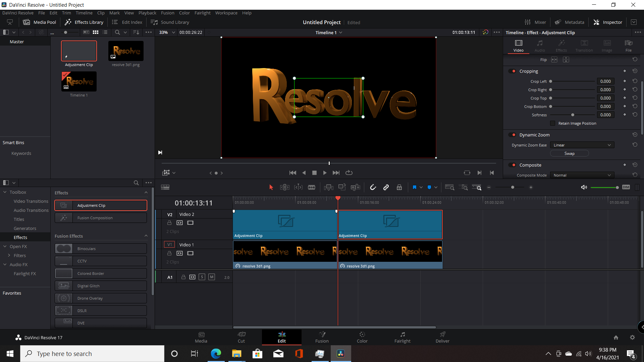The image size is (644, 362).
Task: Activate Dynamic Trim Mode tool
Action: (298, 187)
